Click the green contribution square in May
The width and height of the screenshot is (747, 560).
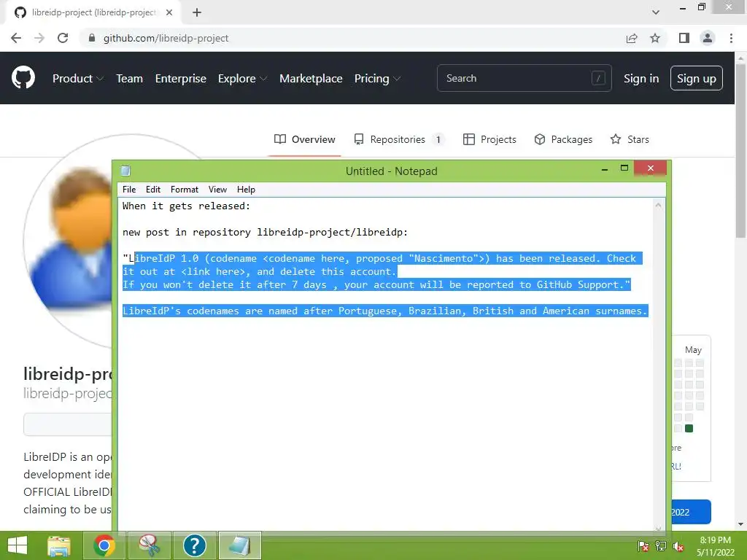pos(689,428)
